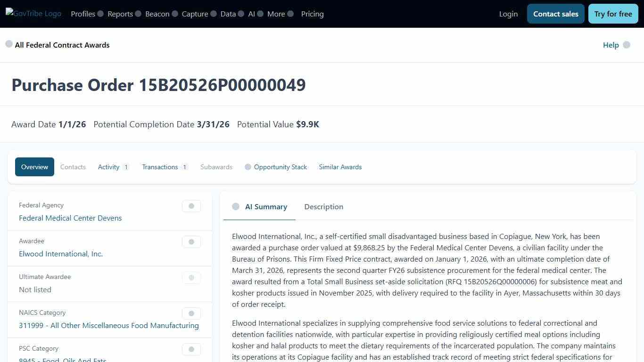Click the Contact sales button
The width and height of the screenshot is (644, 362).
click(x=555, y=14)
